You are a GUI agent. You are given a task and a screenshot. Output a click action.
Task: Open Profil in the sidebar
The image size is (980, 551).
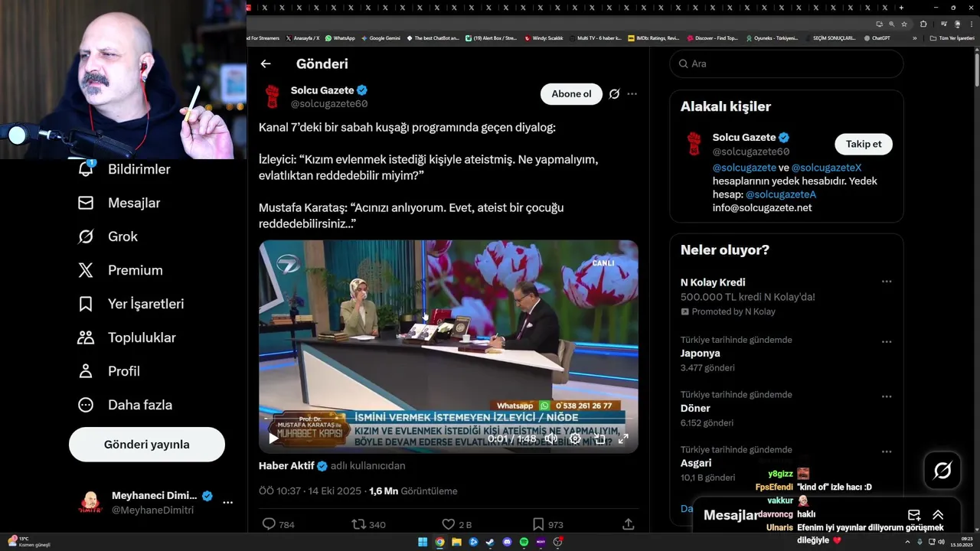click(x=108, y=371)
